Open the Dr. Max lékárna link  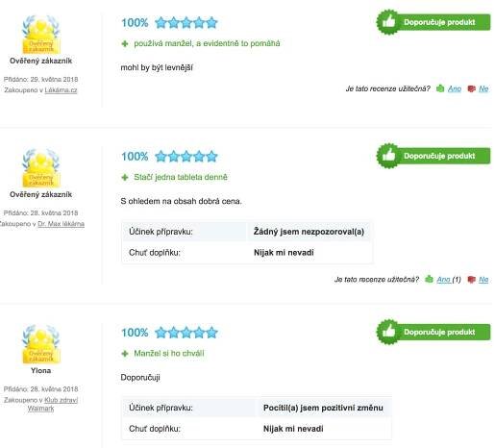61,224
